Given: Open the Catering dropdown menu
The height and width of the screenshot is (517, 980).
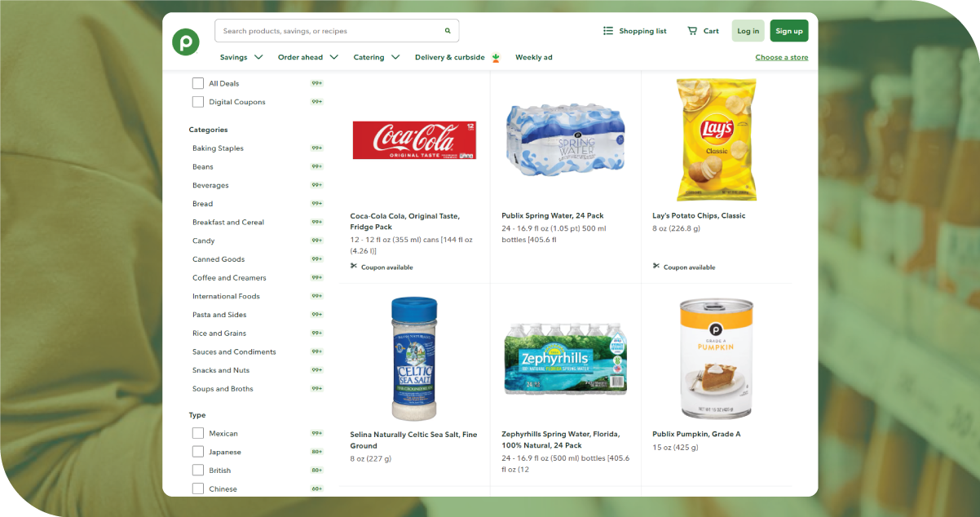Looking at the screenshot, I should [376, 58].
